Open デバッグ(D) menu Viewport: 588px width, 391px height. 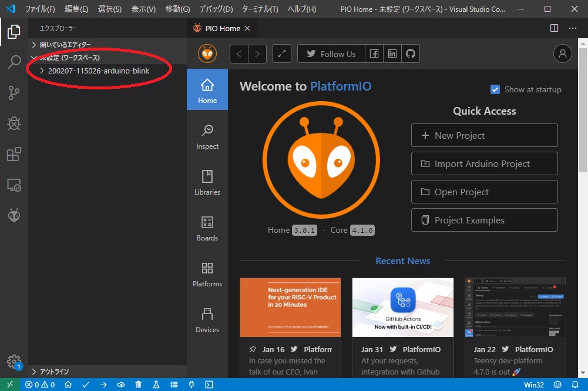pyautogui.click(x=216, y=9)
